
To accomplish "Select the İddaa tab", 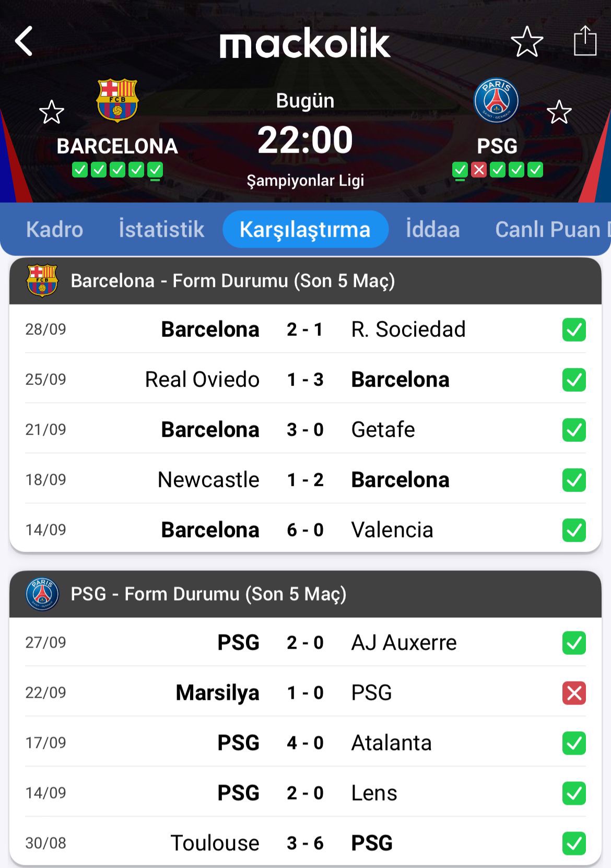I will point(432,229).
